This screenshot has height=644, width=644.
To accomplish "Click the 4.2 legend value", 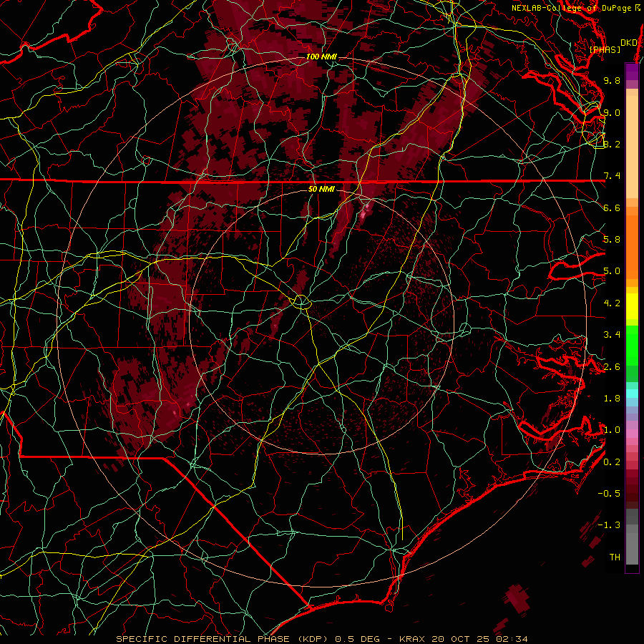I will [612, 303].
